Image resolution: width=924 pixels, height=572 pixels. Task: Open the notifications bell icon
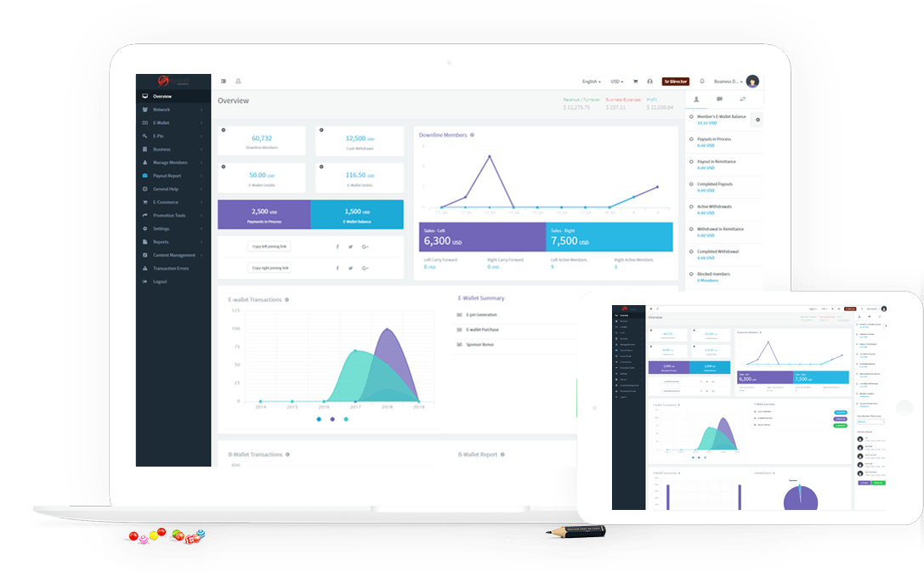point(702,82)
